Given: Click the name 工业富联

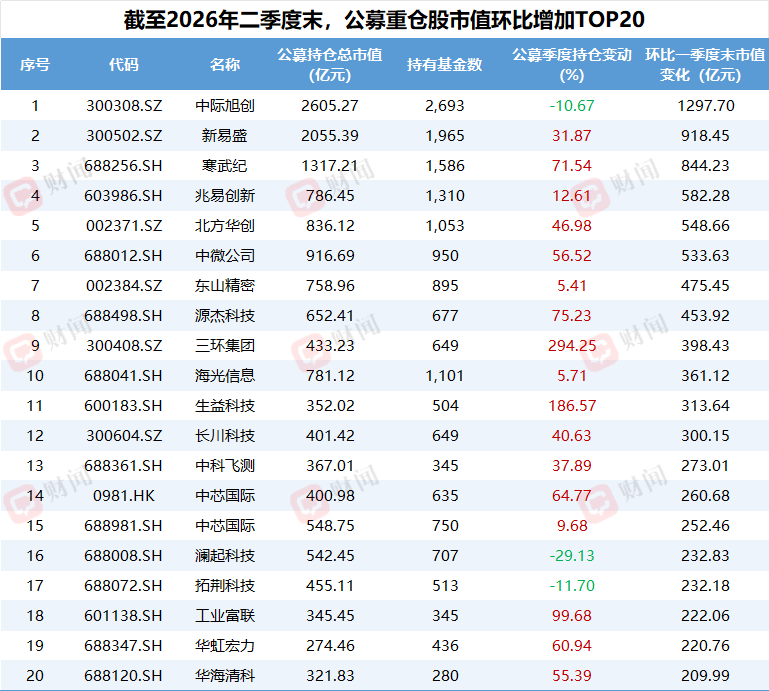Looking at the screenshot, I should [225, 615].
